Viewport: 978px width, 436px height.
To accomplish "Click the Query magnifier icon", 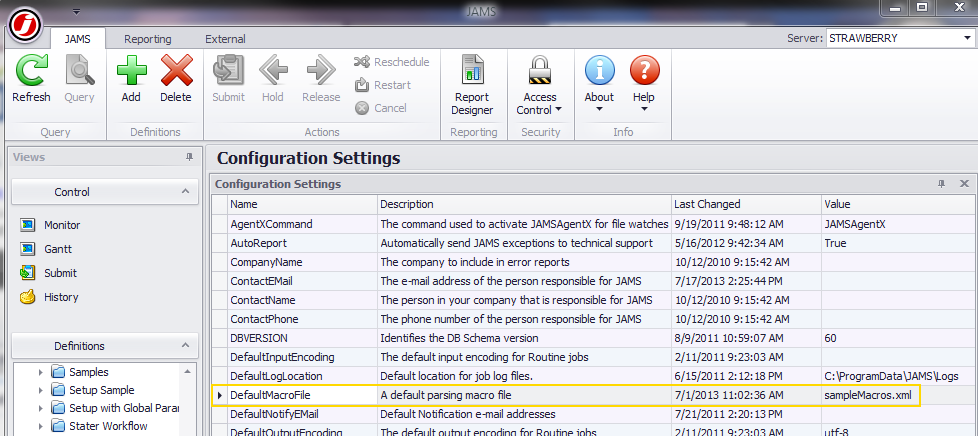I will point(80,70).
